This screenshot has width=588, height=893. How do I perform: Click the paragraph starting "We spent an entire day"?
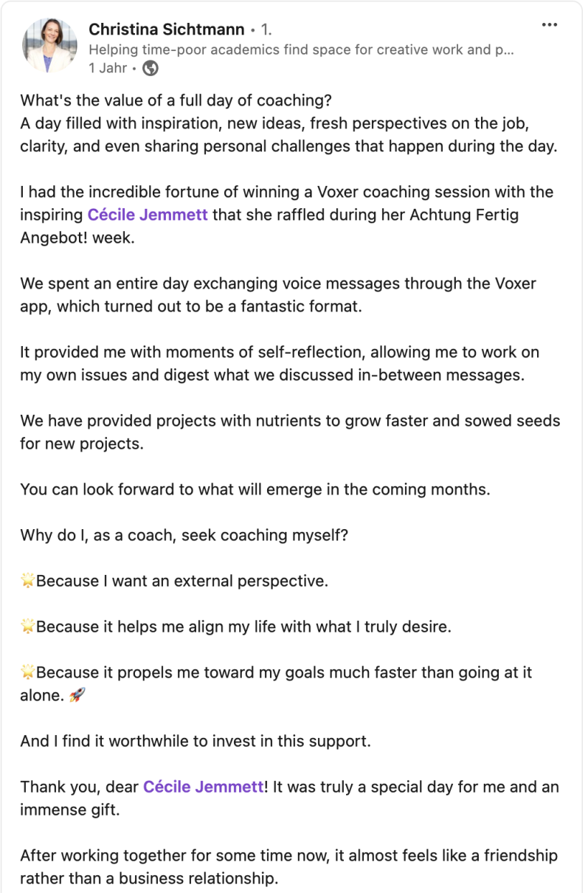(x=278, y=294)
